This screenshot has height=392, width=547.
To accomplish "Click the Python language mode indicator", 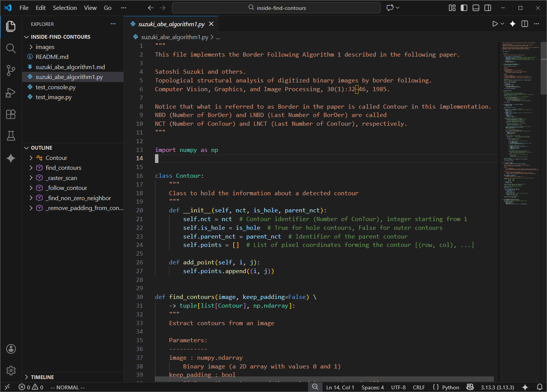I will point(451,387).
